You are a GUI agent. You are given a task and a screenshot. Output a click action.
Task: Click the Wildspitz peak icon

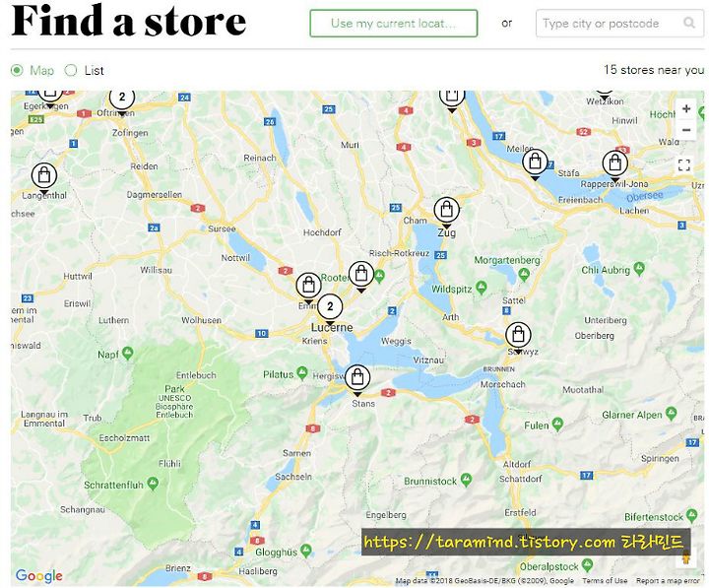tap(482, 288)
